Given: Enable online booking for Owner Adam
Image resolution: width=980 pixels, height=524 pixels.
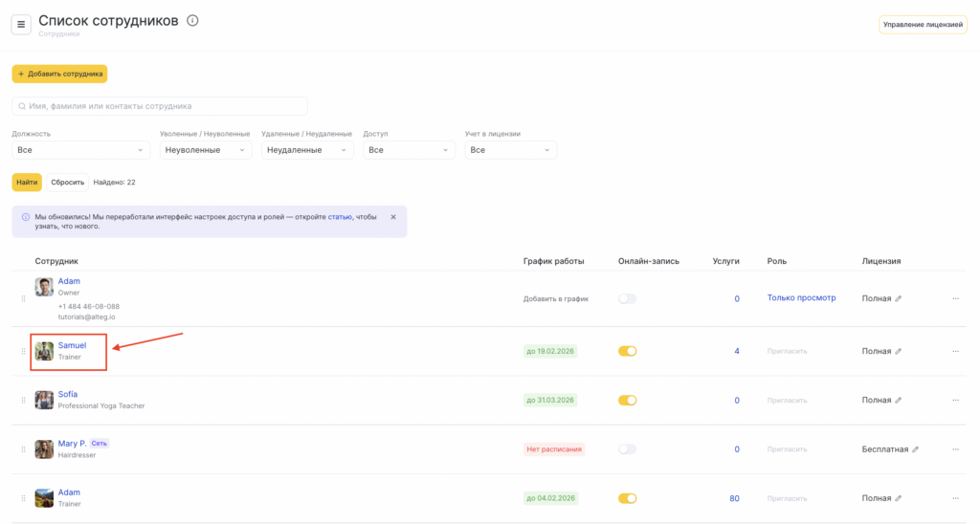Looking at the screenshot, I should (x=627, y=298).
